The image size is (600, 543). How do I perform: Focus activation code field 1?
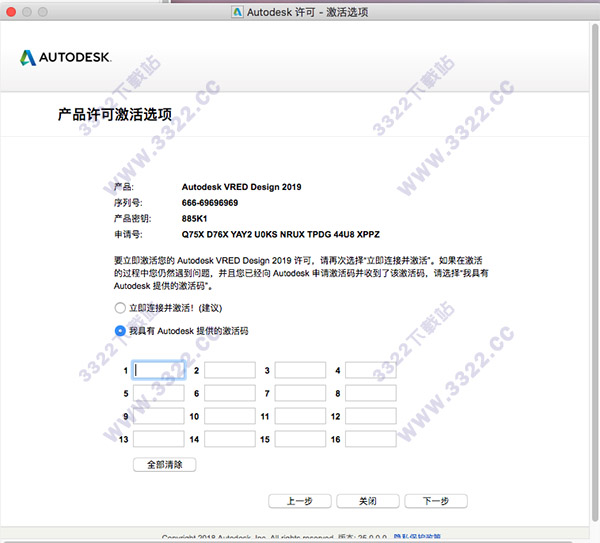tap(159, 370)
